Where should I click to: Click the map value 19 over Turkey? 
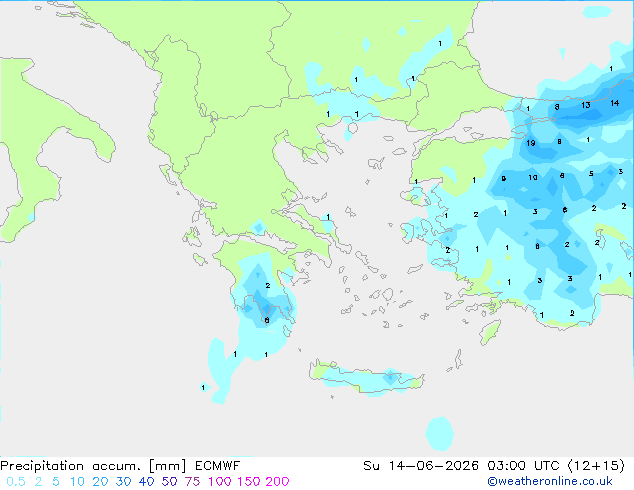coord(531,143)
